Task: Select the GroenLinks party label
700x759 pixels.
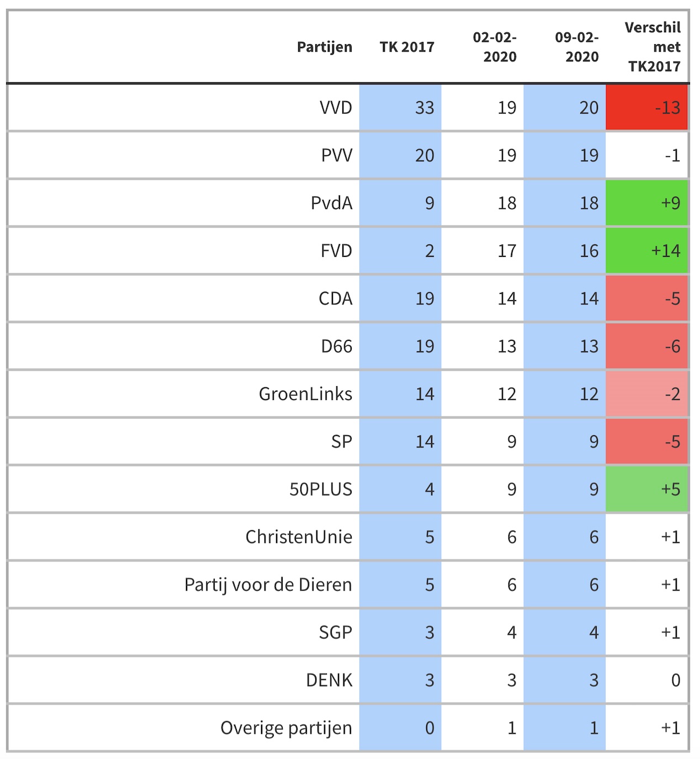Action: pyautogui.click(x=305, y=394)
